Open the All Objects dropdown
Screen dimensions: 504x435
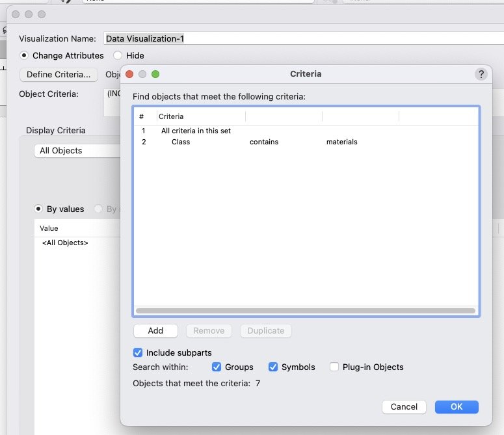click(x=77, y=151)
